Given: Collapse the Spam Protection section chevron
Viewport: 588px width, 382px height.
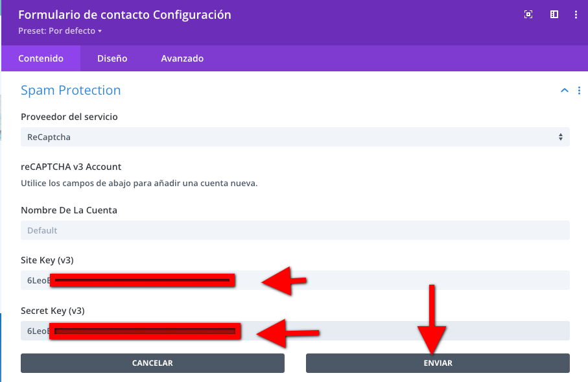Looking at the screenshot, I should click(x=565, y=90).
